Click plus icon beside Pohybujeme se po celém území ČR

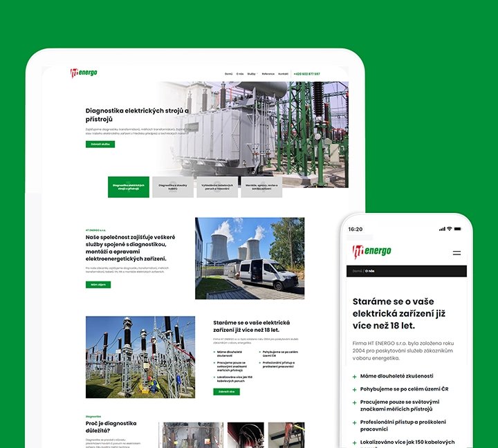(354, 389)
